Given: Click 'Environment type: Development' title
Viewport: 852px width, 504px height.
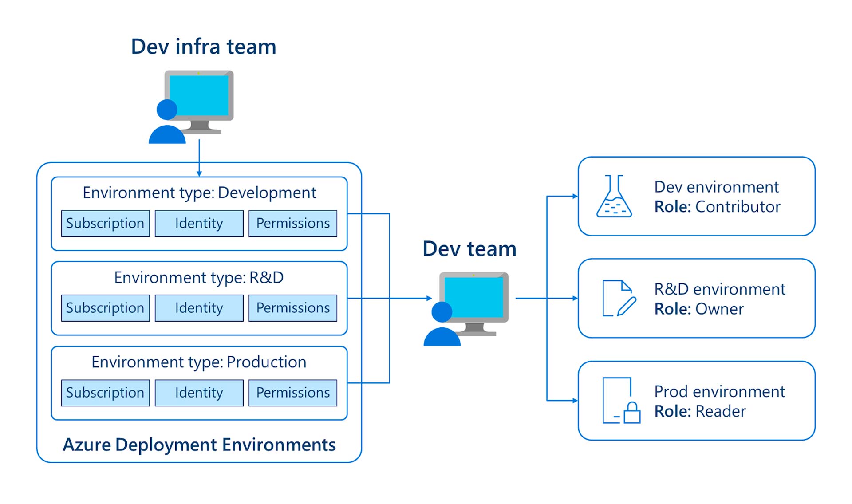Looking at the screenshot, I should tap(199, 193).
